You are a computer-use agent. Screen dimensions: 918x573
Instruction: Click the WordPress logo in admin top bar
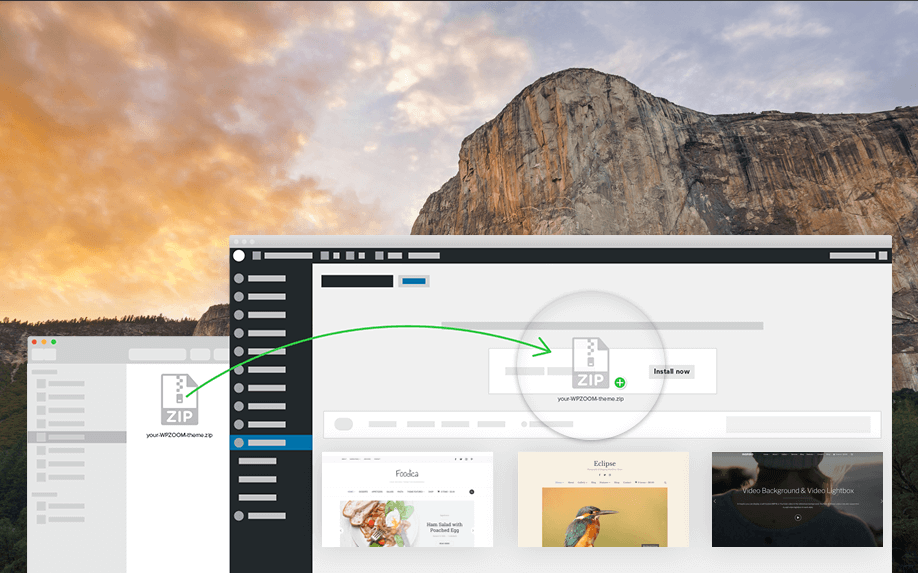coord(239,256)
